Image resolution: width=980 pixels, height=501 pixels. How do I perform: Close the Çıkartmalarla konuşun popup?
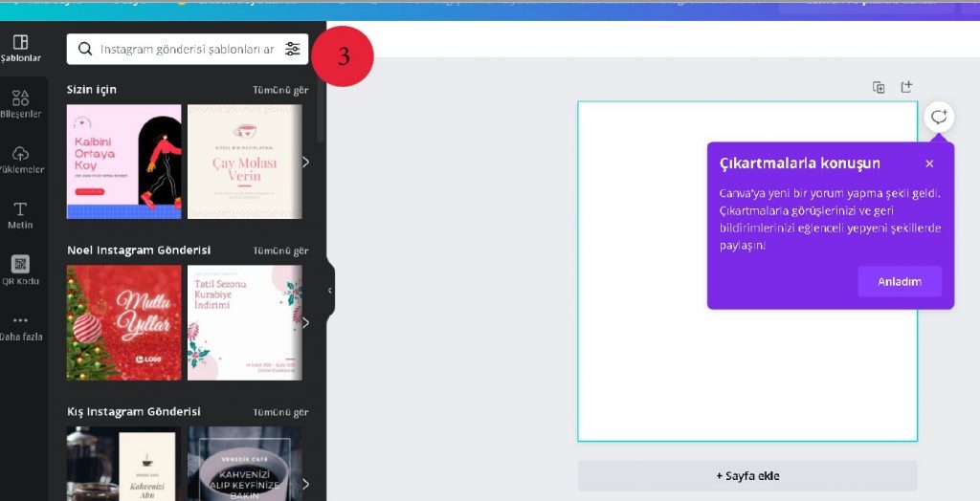point(929,163)
